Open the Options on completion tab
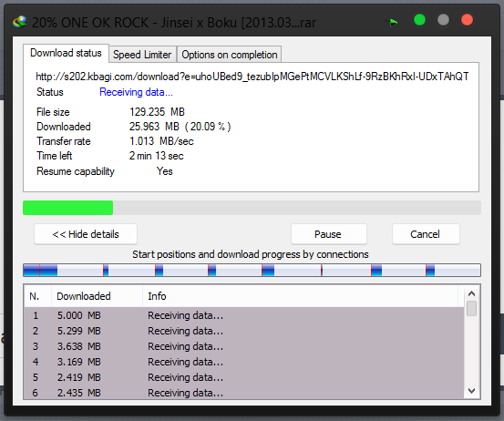504x421 pixels. tap(230, 55)
